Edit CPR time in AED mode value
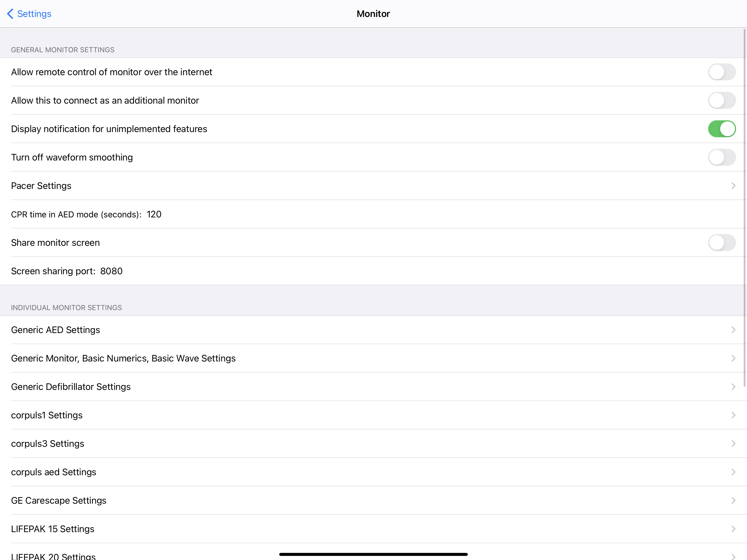The image size is (747, 560). coord(154,214)
